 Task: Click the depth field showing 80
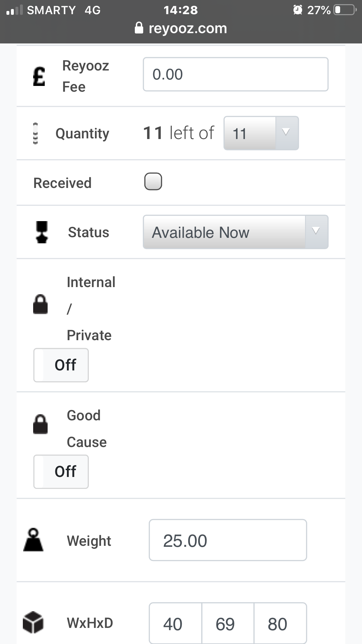point(280,624)
